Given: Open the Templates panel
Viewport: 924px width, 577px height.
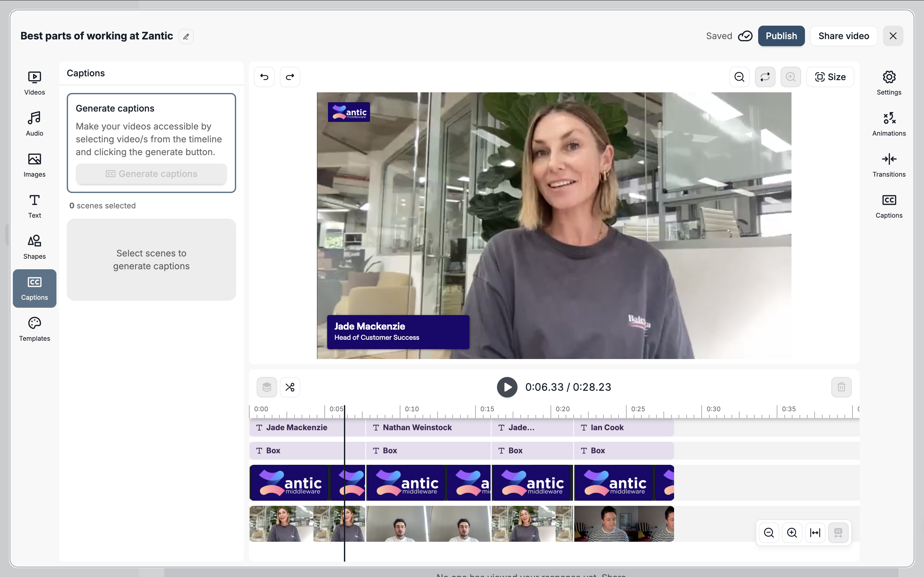Looking at the screenshot, I should (x=34, y=329).
